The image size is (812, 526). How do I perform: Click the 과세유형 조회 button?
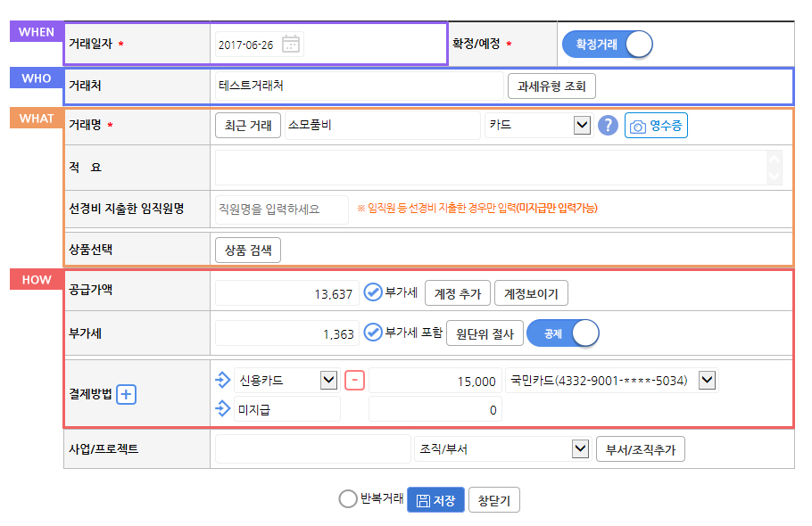tap(551, 86)
